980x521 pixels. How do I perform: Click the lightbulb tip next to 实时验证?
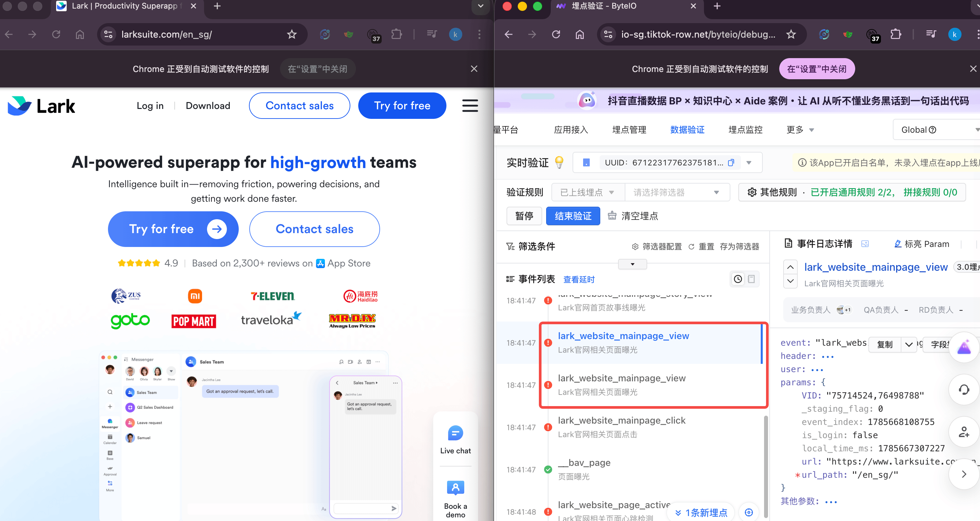(x=559, y=162)
